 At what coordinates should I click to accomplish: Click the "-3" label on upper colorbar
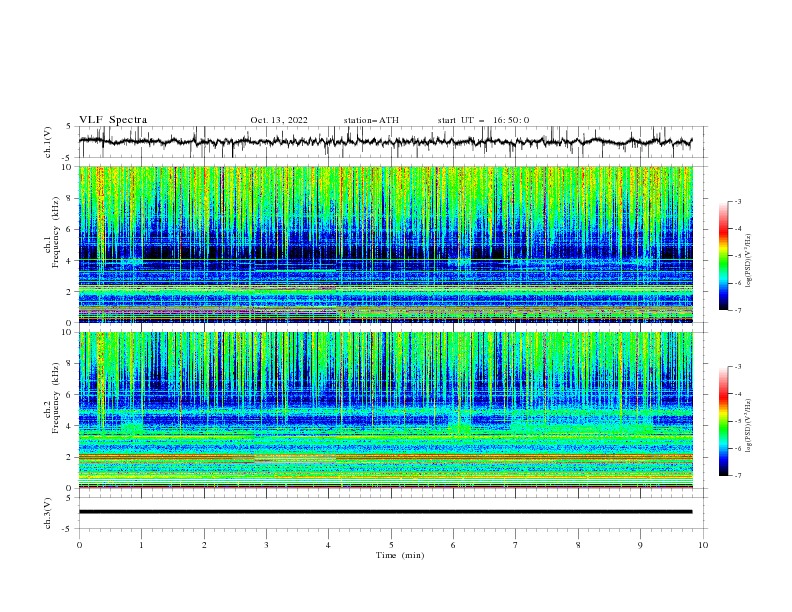click(x=737, y=201)
